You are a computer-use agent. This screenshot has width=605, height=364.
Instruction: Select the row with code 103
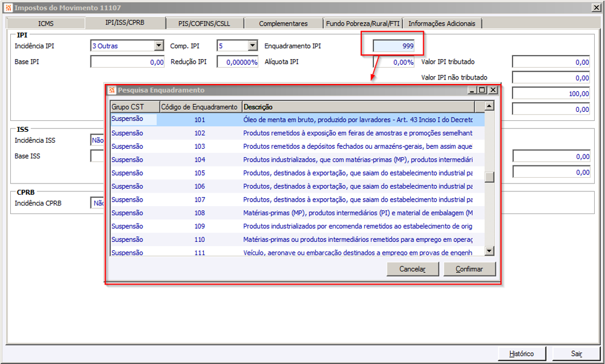coord(297,146)
